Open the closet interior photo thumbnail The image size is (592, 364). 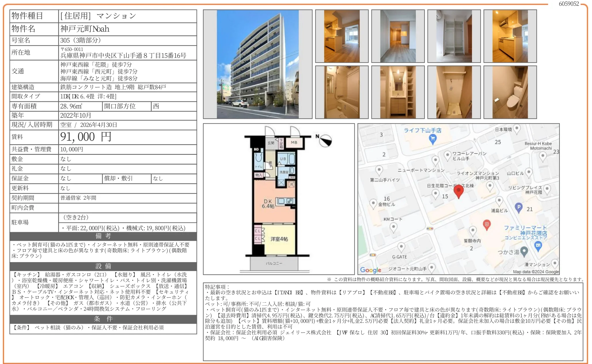pyautogui.click(x=453, y=36)
